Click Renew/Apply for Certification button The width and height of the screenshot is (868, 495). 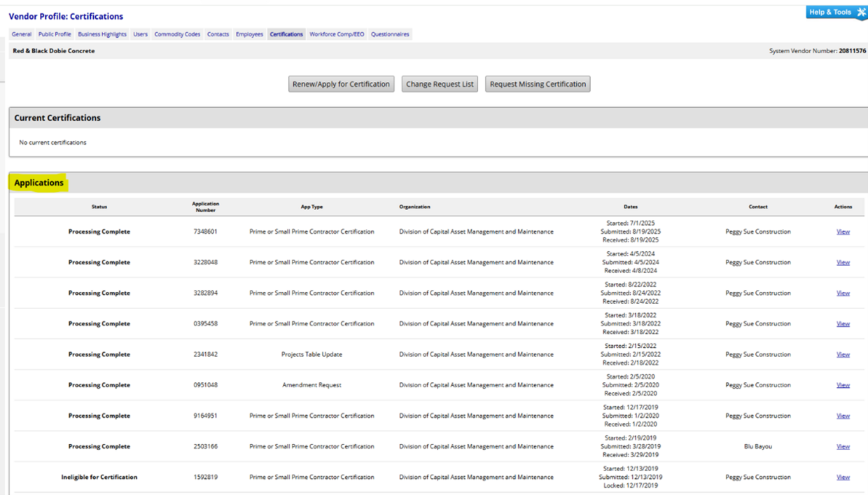(x=341, y=84)
